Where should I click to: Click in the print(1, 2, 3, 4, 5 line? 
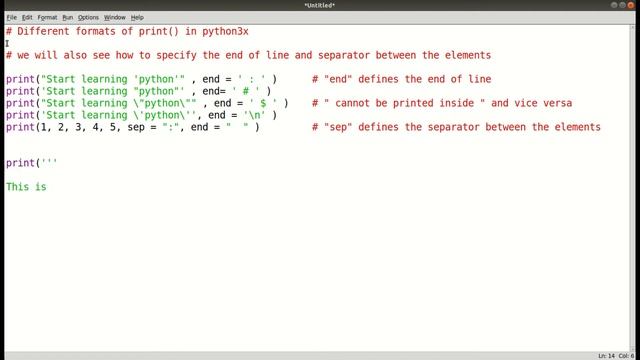click(133, 127)
